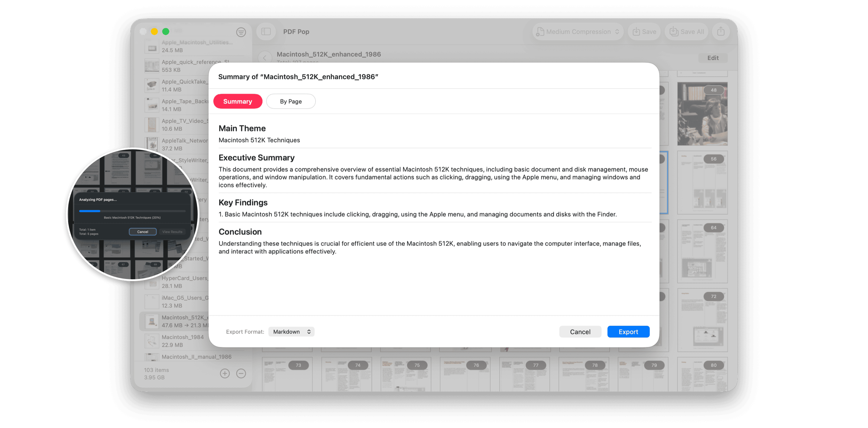Click the sidebar toggle icon

[x=266, y=32]
